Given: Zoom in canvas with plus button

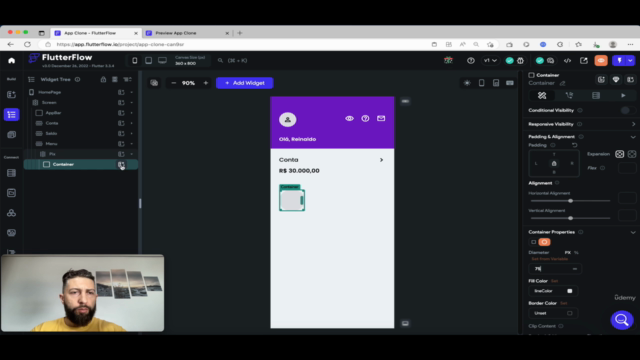Looking at the screenshot, I should [x=206, y=83].
